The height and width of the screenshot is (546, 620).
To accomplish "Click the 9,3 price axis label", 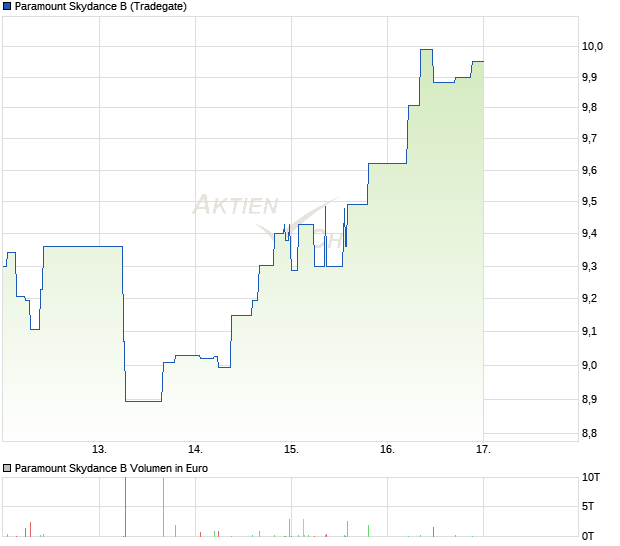I will coord(590,266).
